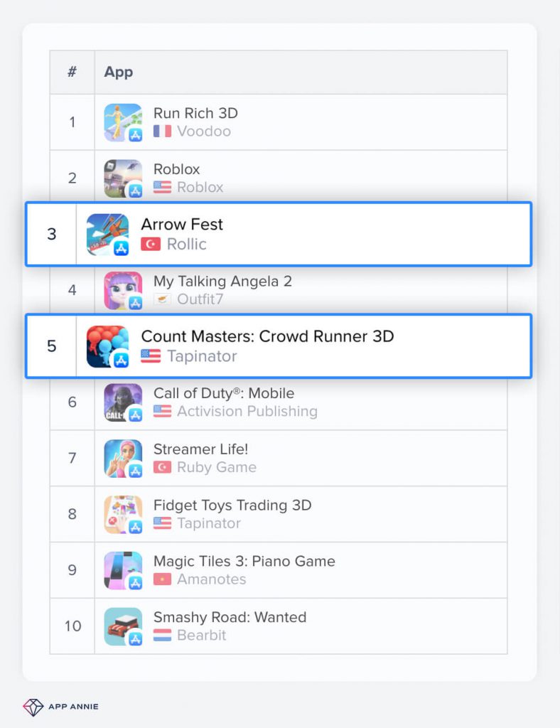Click the Activision Publishing publisher name
Viewport: 560px width, 728px height.
(x=247, y=412)
